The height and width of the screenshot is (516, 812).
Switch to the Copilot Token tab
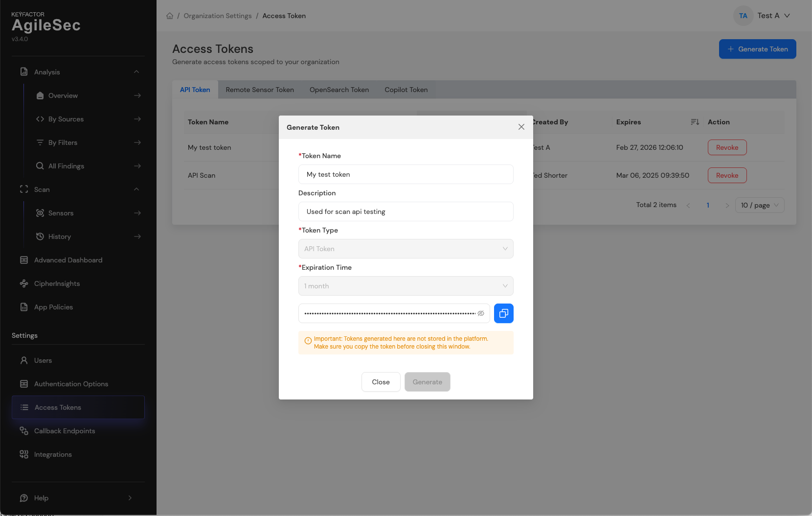click(406, 90)
